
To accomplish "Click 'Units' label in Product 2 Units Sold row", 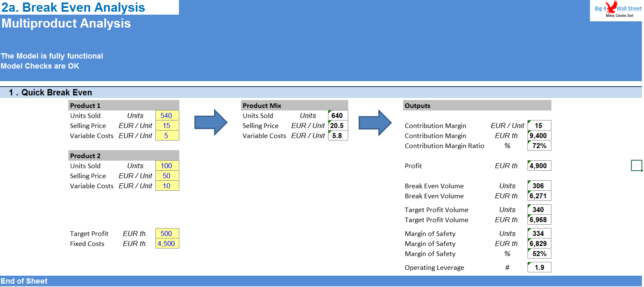I will click(135, 166).
